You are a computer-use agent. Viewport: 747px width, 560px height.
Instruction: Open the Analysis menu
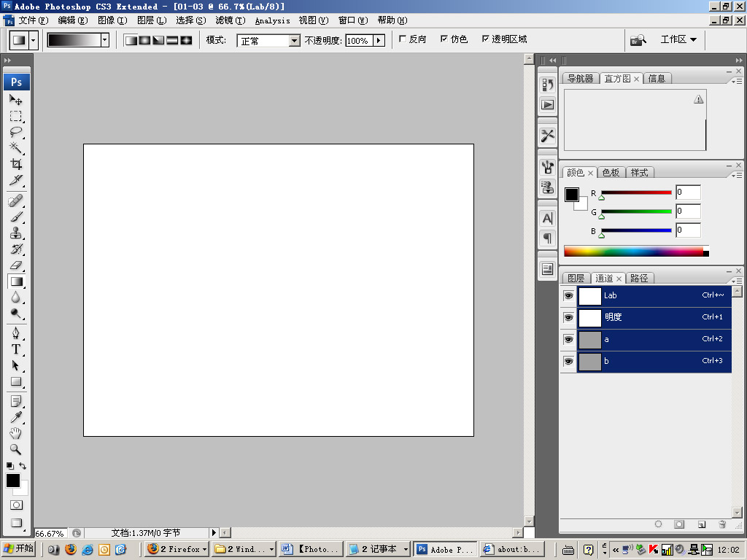(273, 20)
